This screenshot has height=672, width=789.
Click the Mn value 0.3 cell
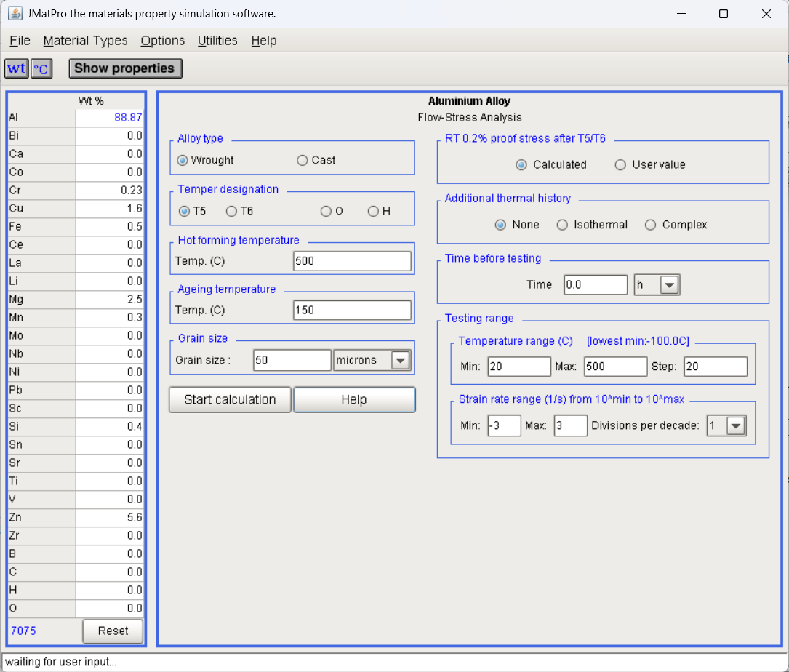pos(110,318)
